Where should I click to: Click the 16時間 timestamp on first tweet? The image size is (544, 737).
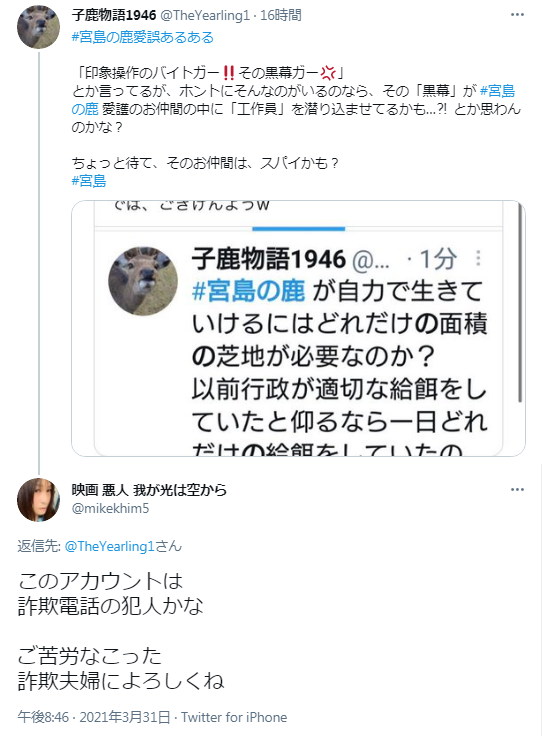click(x=281, y=15)
